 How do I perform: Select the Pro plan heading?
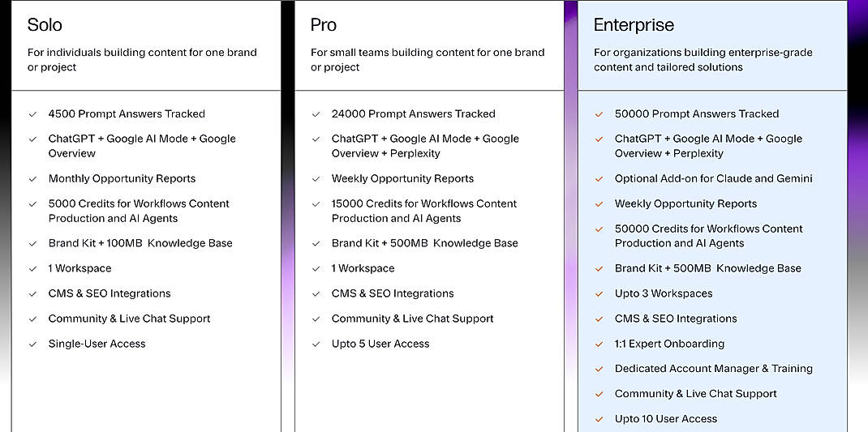[x=324, y=25]
